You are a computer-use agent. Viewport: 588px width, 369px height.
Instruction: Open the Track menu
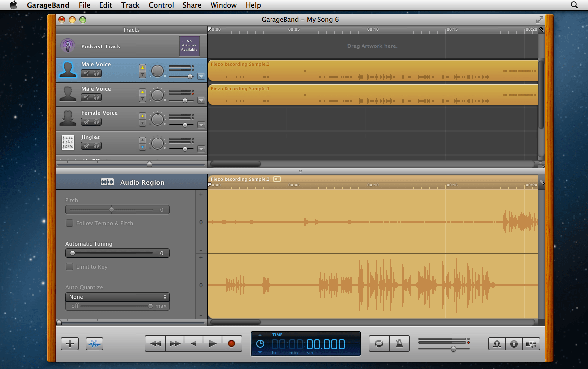tap(130, 5)
